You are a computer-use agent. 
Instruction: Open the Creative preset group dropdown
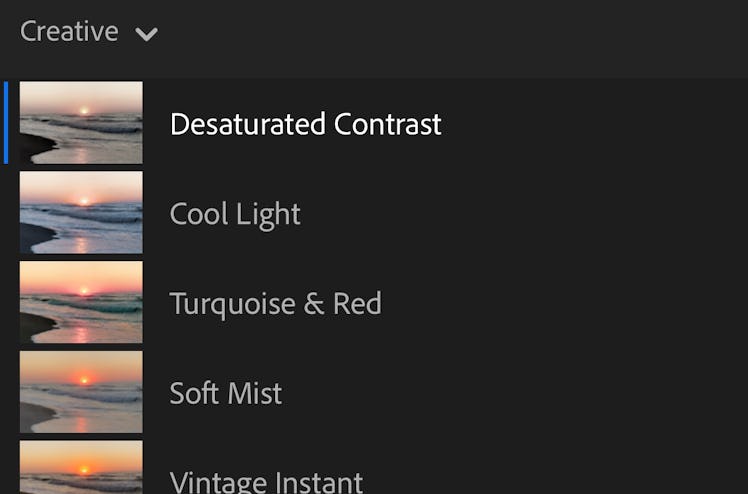coord(69,31)
